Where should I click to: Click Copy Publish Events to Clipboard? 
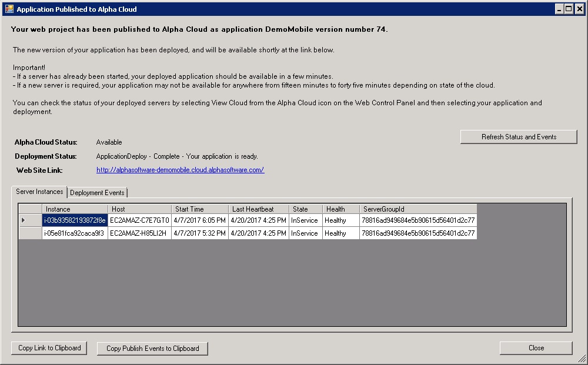click(153, 349)
